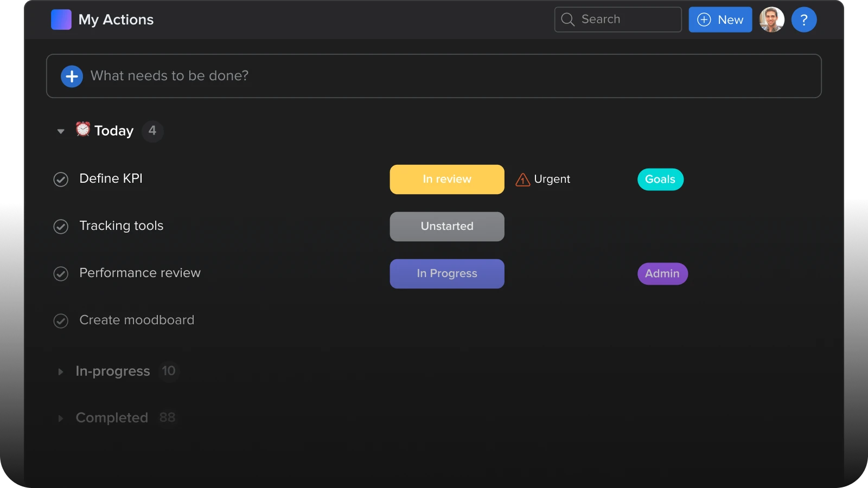The width and height of the screenshot is (868, 488).
Task: Click the In Progress status badge
Action: pyautogui.click(x=446, y=274)
